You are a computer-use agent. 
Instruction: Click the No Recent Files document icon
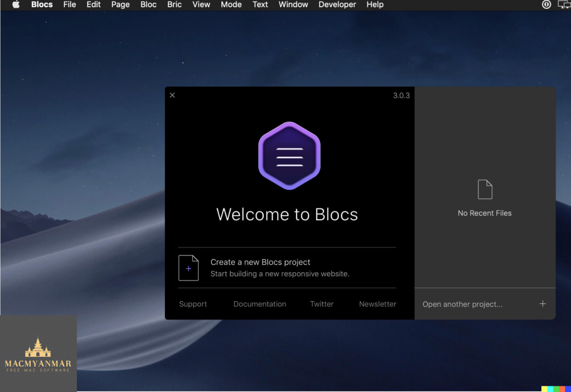[485, 190]
